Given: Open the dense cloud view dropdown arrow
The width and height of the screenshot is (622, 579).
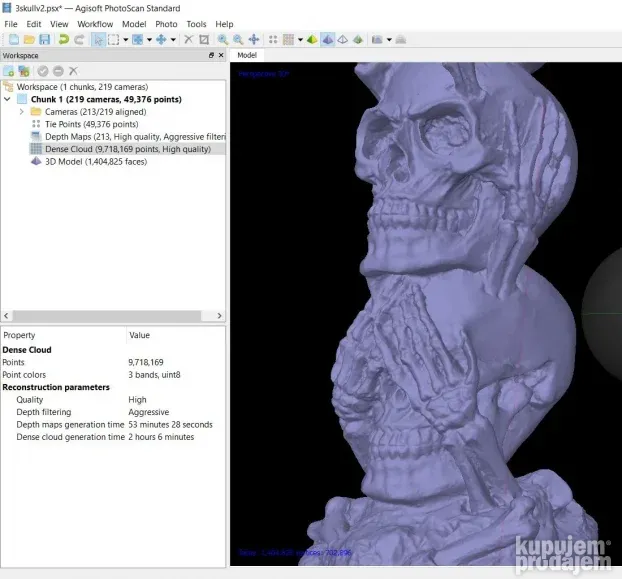Looking at the screenshot, I should click(300, 40).
